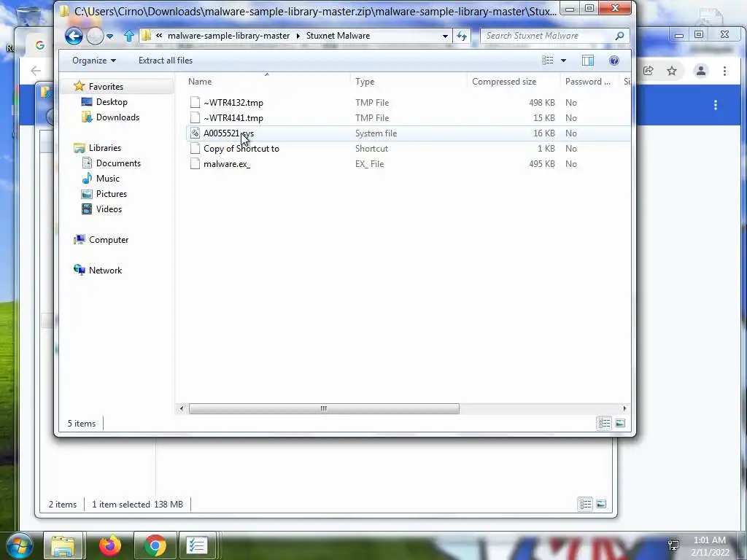Sort by Password column header
Viewport: 747px width, 560px height.
coord(589,82)
